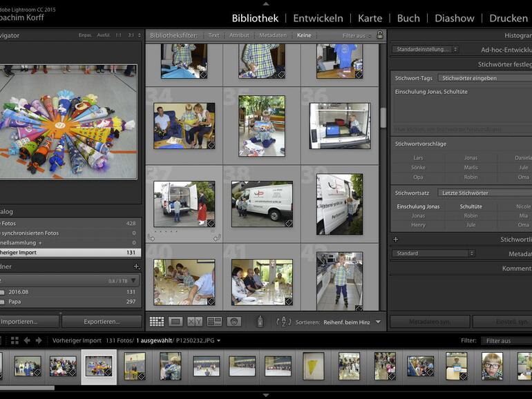Switch to Loupe view icon
Image resolution: width=532 pixels, height=399 pixels.
coord(175,322)
